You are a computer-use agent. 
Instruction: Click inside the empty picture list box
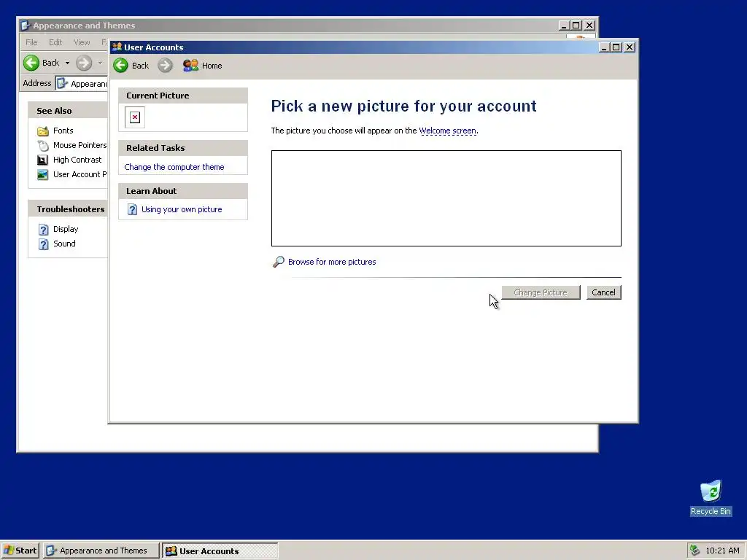(446, 198)
